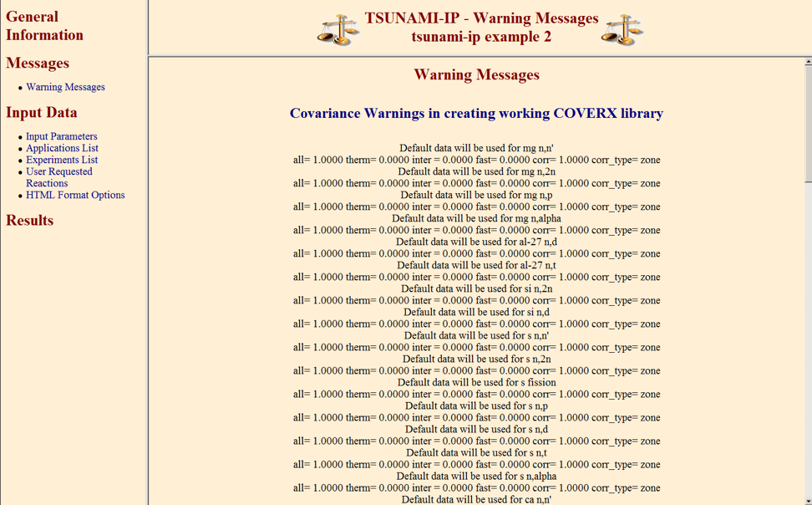Expand the General Information section
The width and height of the screenshot is (812, 505).
click(44, 26)
